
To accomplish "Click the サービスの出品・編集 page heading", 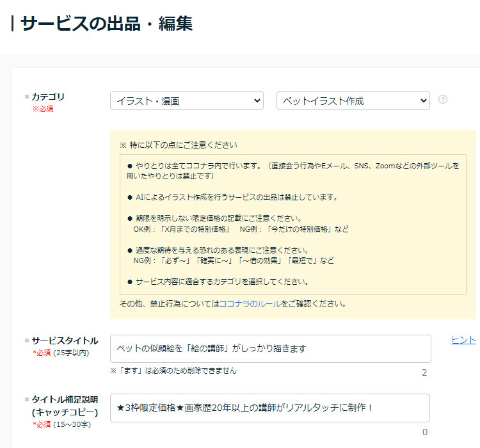I will [106, 24].
